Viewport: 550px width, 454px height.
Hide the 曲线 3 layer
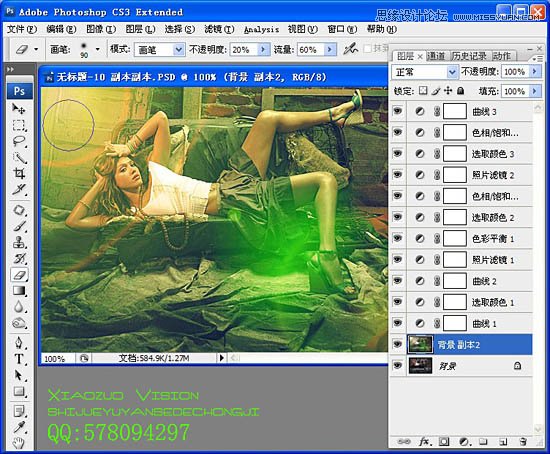[397, 111]
